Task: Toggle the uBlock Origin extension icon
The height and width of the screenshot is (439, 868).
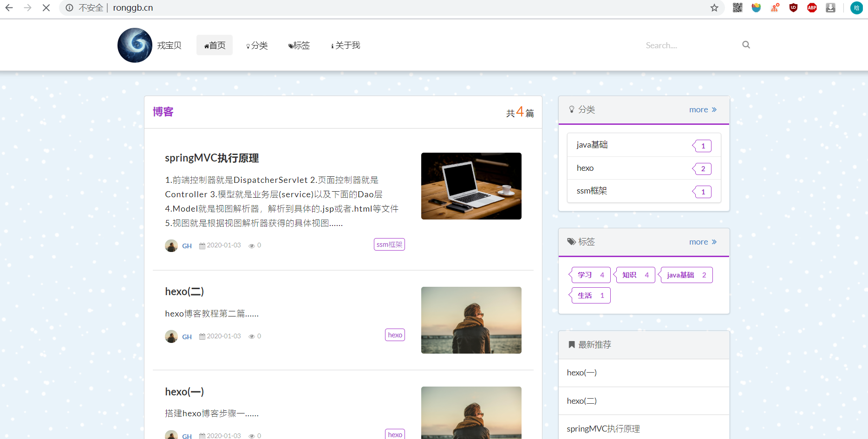Action: 793,7
